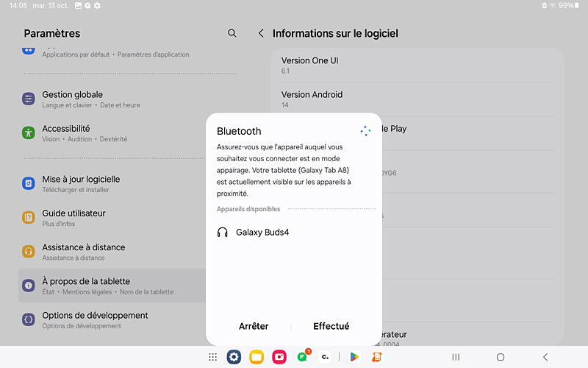Tap the settings gear icon in status bar
The width and height of the screenshot is (588, 368).
[97, 6]
